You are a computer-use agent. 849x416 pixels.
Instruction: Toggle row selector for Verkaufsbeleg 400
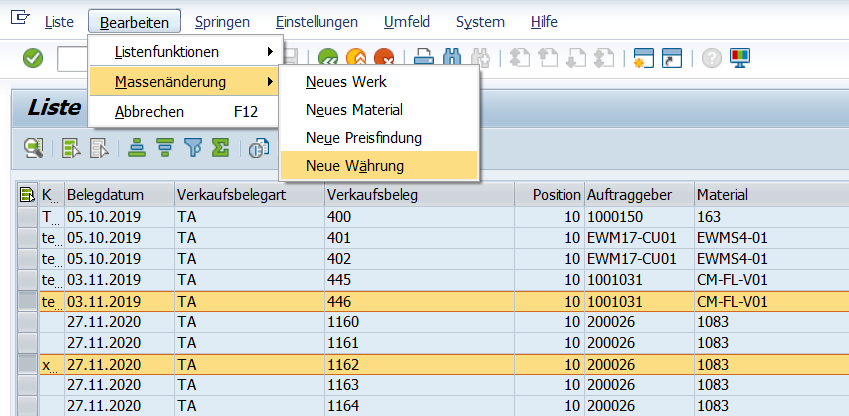[28, 217]
